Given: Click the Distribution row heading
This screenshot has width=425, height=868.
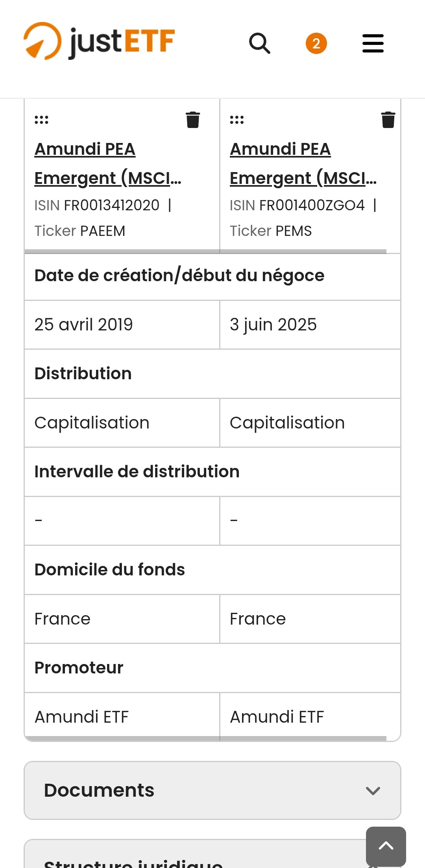Looking at the screenshot, I should click(83, 373).
